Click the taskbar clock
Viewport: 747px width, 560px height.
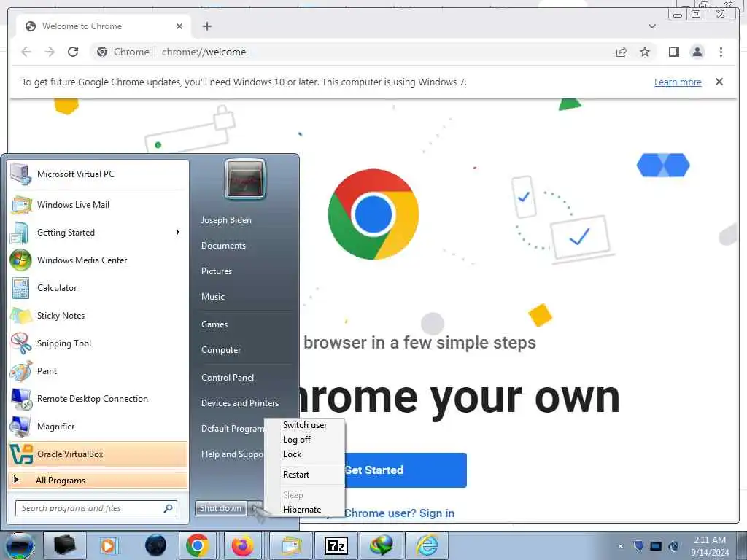pos(710,546)
